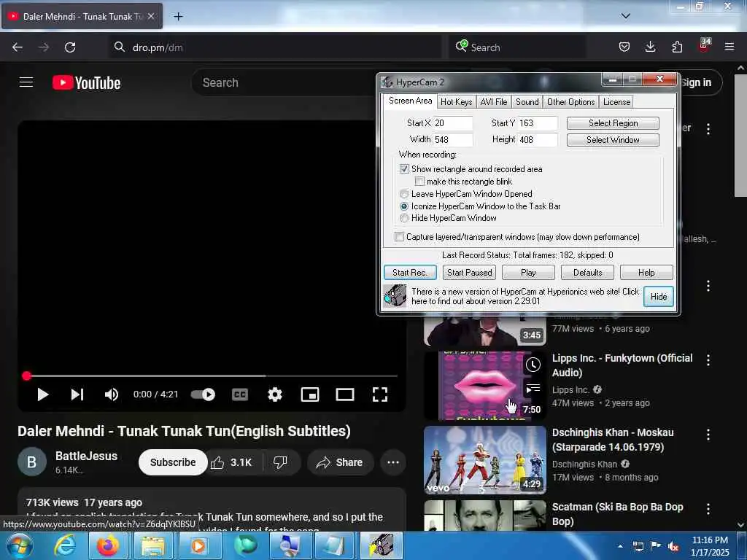Select Hide HyperCam Window option
This screenshot has height=560, width=747.
(404, 218)
